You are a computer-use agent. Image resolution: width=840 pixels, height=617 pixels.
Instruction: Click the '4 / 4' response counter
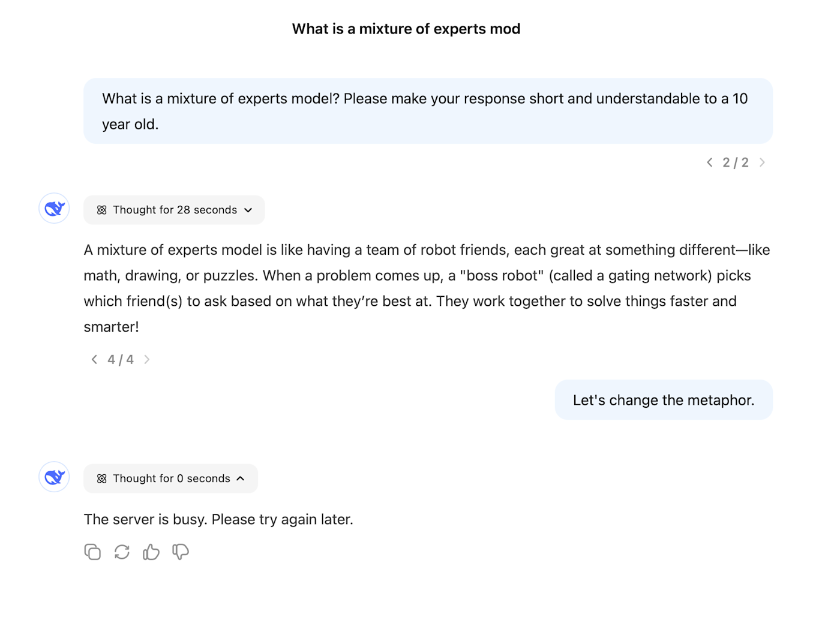pyautogui.click(x=121, y=359)
